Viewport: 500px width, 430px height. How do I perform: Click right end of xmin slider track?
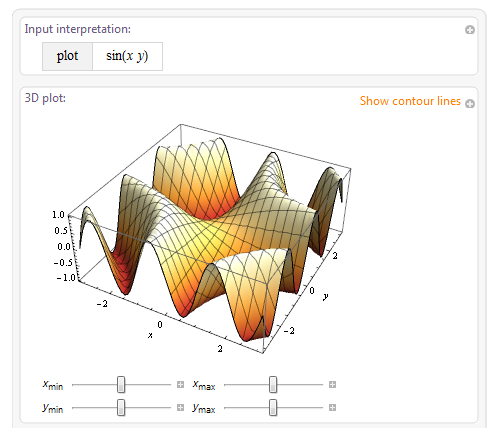(169, 385)
